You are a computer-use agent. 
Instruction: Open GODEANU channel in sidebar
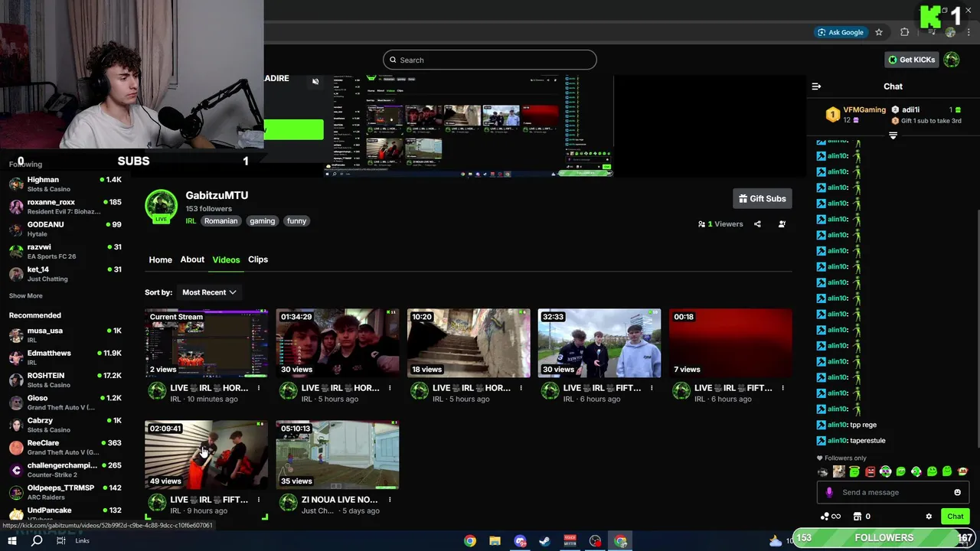65,229
